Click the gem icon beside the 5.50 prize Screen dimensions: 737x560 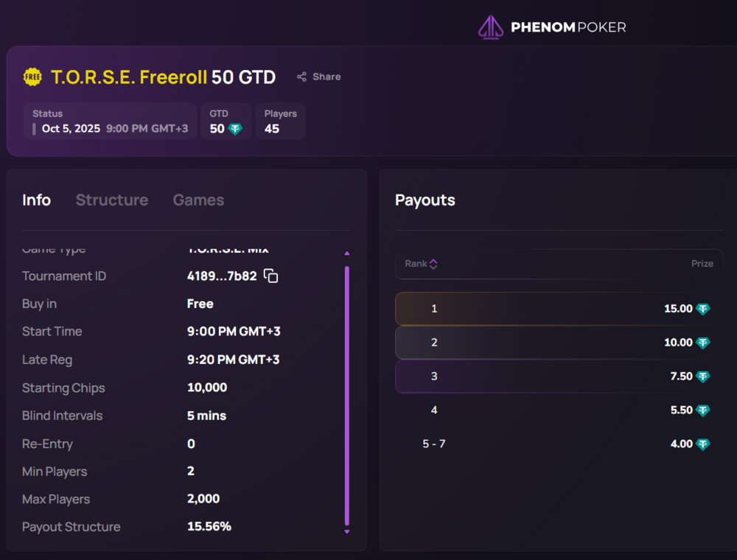tap(703, 410)
